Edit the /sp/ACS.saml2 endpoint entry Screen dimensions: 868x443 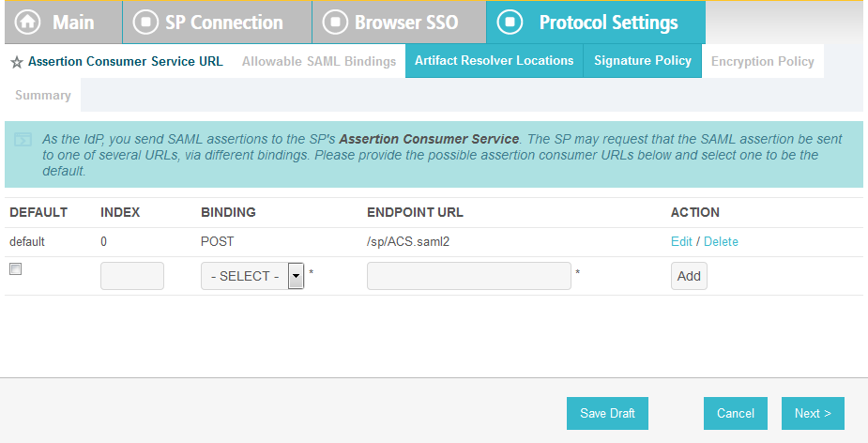pyautogui.click(x=681, y=241)
